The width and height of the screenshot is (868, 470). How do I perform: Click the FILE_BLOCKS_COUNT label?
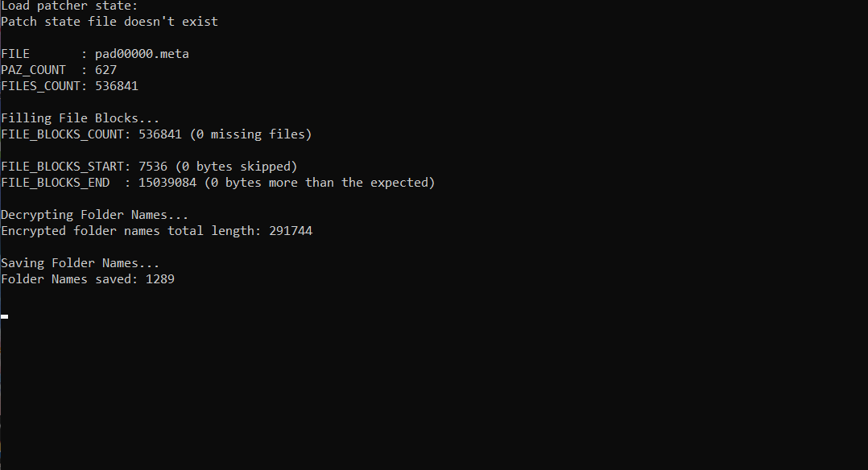point(62,134)
